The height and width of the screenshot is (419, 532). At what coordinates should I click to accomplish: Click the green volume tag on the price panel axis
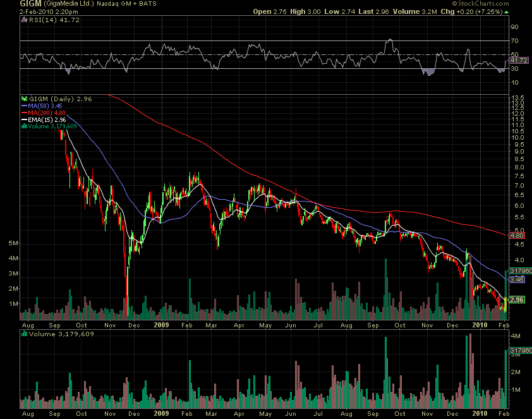(x=521, y=270)
